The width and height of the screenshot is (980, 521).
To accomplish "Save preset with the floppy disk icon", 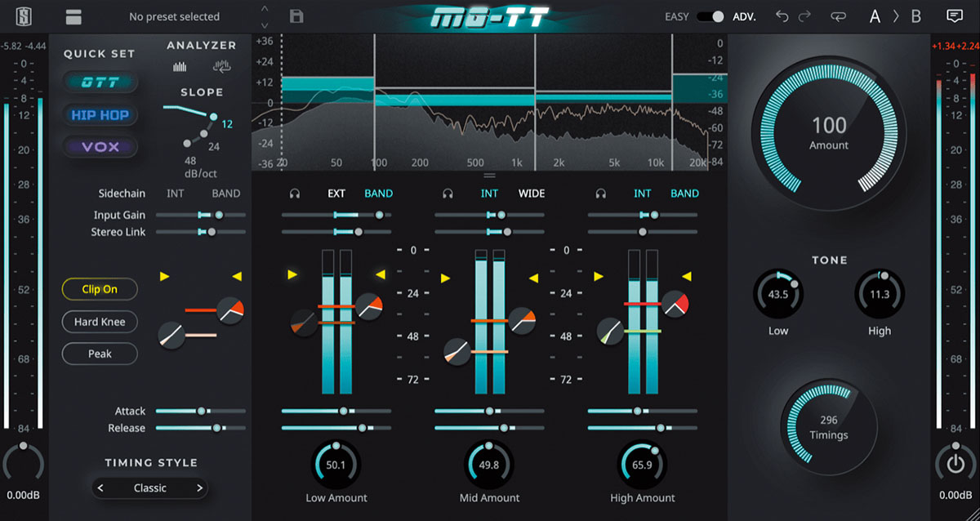I will tap(296, 16).
